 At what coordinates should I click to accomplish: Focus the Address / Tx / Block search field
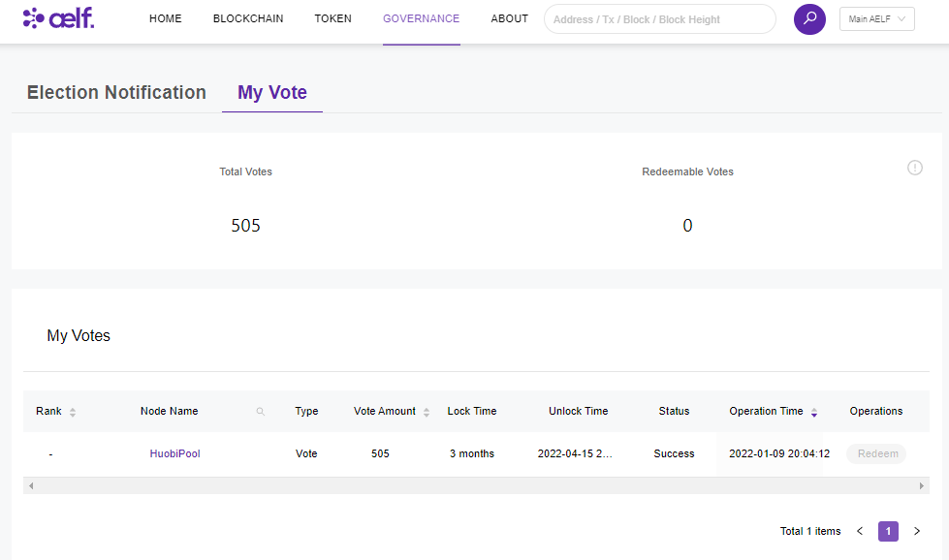pyautogui.click(x=659, y=19)
